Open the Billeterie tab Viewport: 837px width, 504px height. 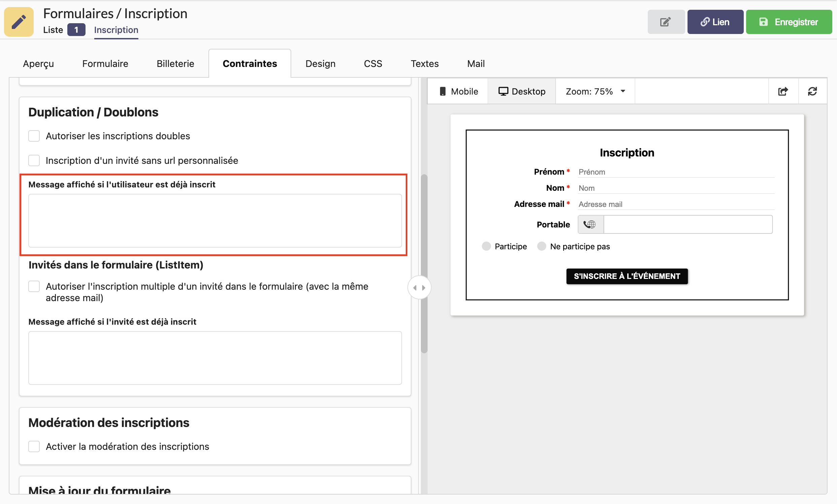pos(175,64)
